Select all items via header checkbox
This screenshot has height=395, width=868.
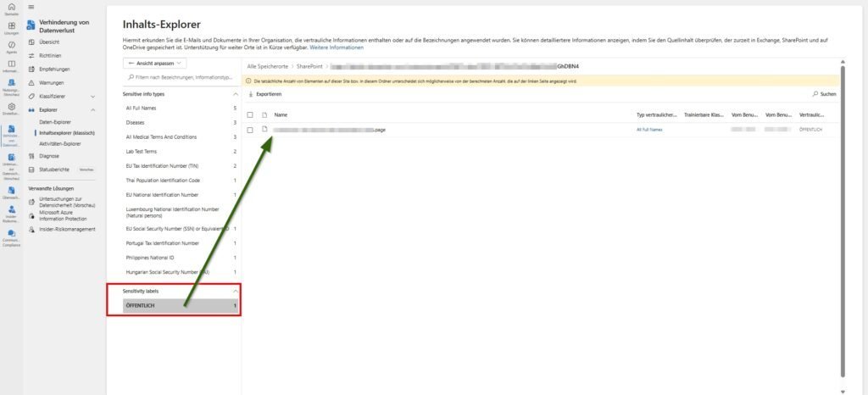250,114
